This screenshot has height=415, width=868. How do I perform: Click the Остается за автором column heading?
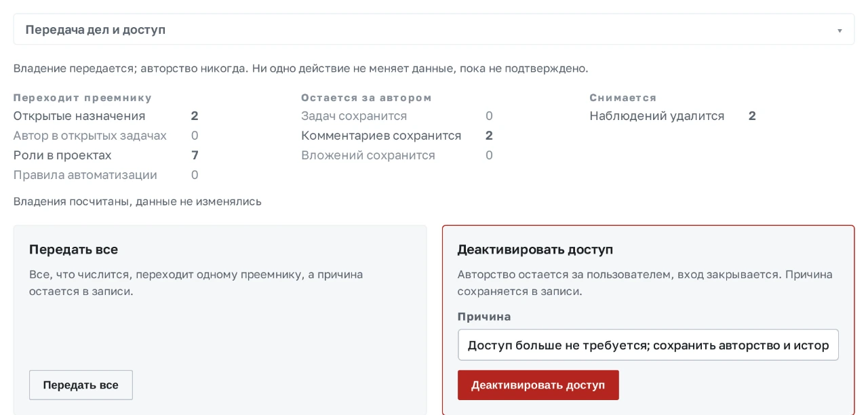(x=366, y=98)
